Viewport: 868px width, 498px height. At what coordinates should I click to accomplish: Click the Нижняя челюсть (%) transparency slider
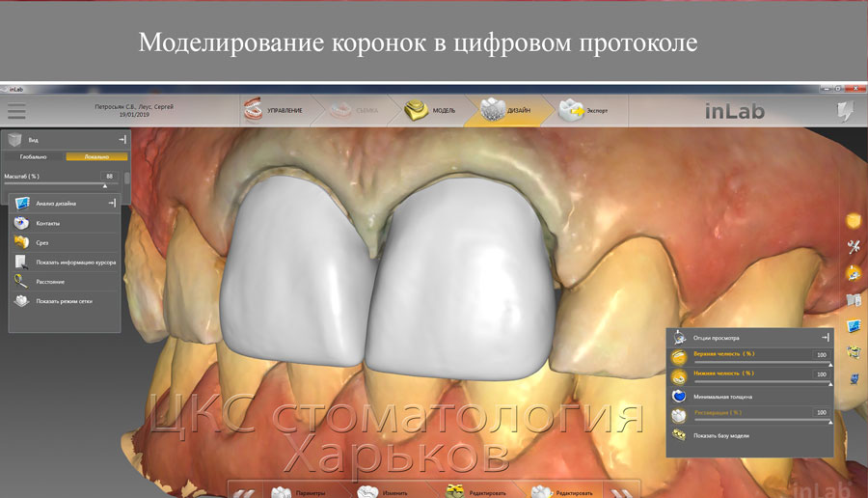[x=763, y=383]
